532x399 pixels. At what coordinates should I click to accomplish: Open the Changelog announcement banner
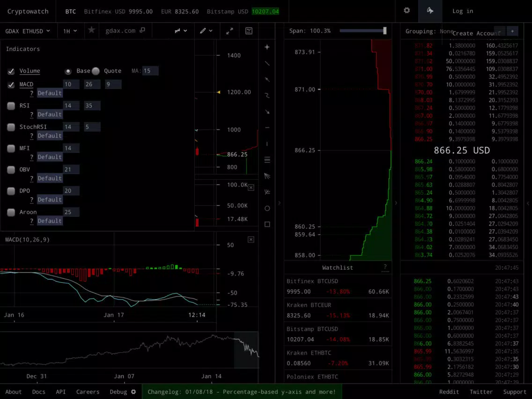click(x=242, y=392)
